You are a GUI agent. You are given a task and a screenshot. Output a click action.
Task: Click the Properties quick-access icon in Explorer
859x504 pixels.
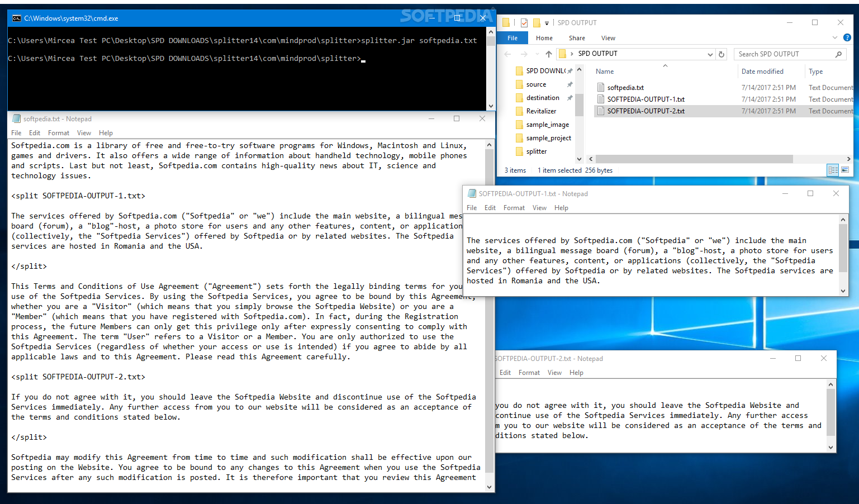point(524,23)
